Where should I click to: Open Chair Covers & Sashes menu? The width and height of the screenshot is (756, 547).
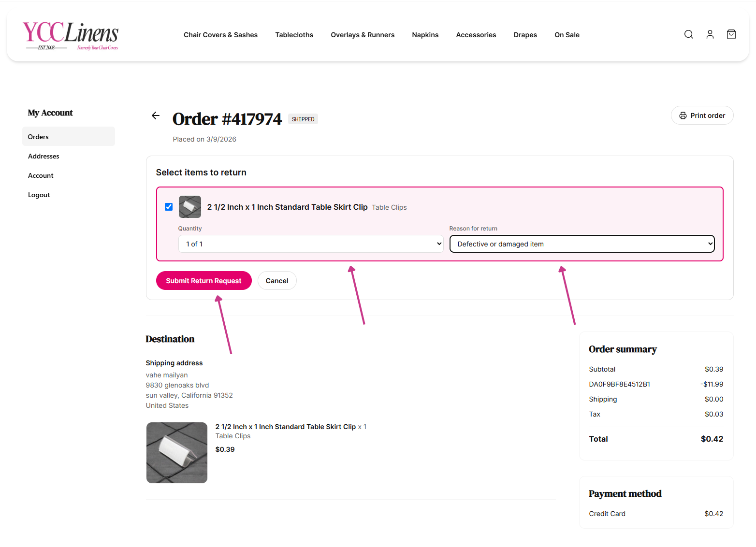220,35
